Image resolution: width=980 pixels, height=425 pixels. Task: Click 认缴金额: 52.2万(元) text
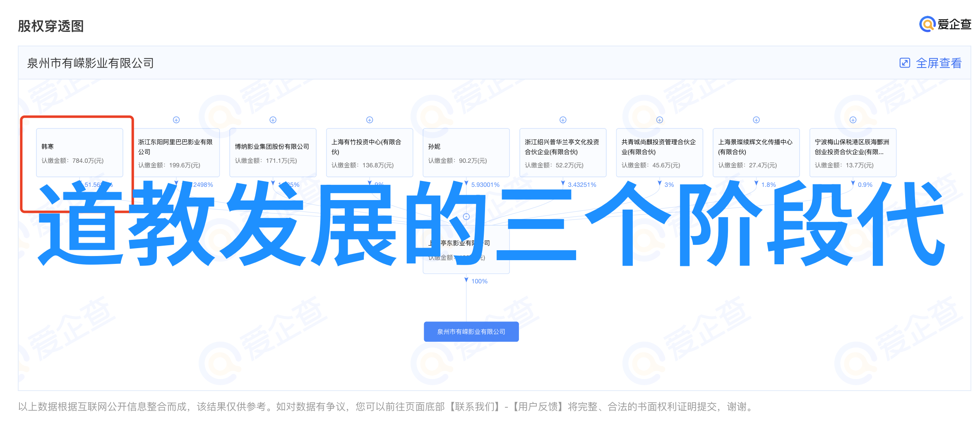pos(554,165)
